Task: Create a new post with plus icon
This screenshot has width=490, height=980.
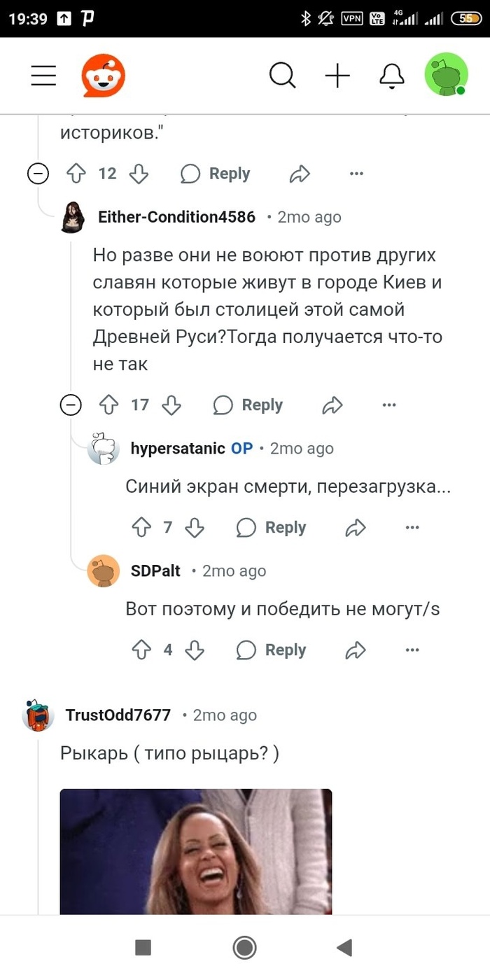Action: pyautogui.click(x=337, y=76)
